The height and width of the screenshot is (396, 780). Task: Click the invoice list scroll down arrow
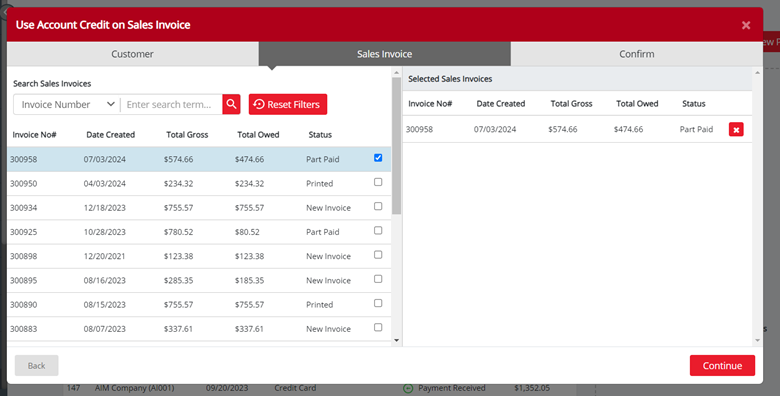point(396,340)
